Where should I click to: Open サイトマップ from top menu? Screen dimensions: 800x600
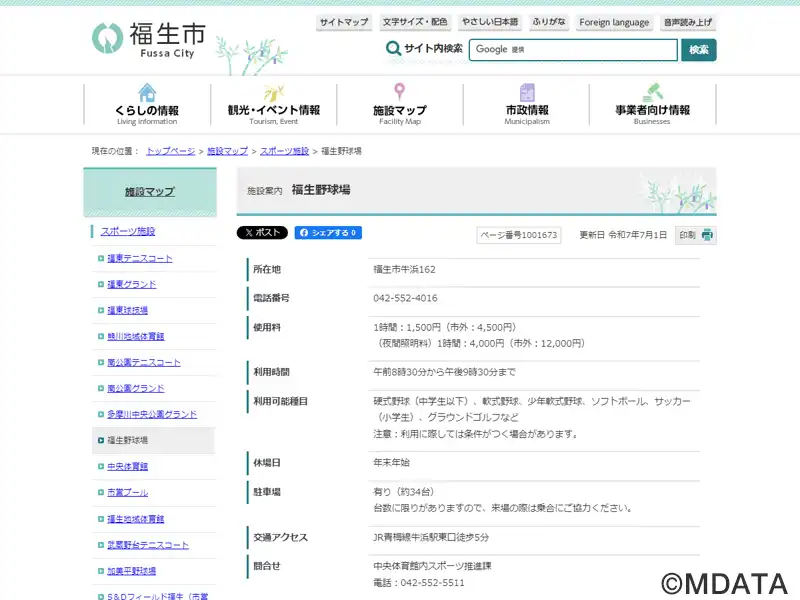click(x=344, y=22)
